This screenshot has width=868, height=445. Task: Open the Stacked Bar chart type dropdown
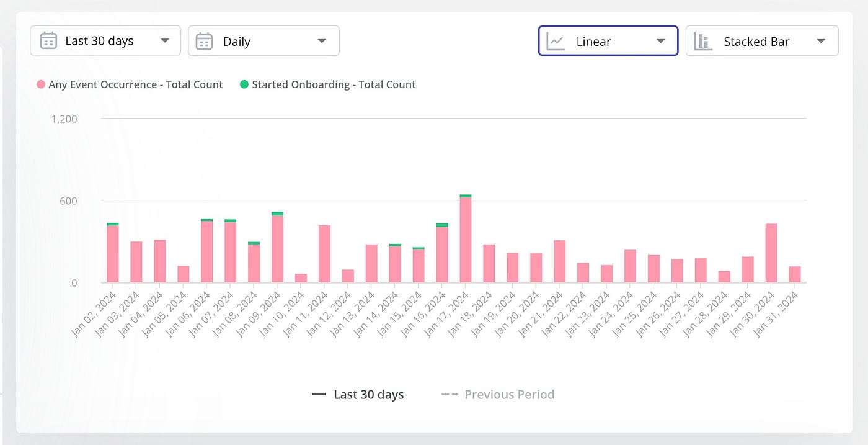762,41
